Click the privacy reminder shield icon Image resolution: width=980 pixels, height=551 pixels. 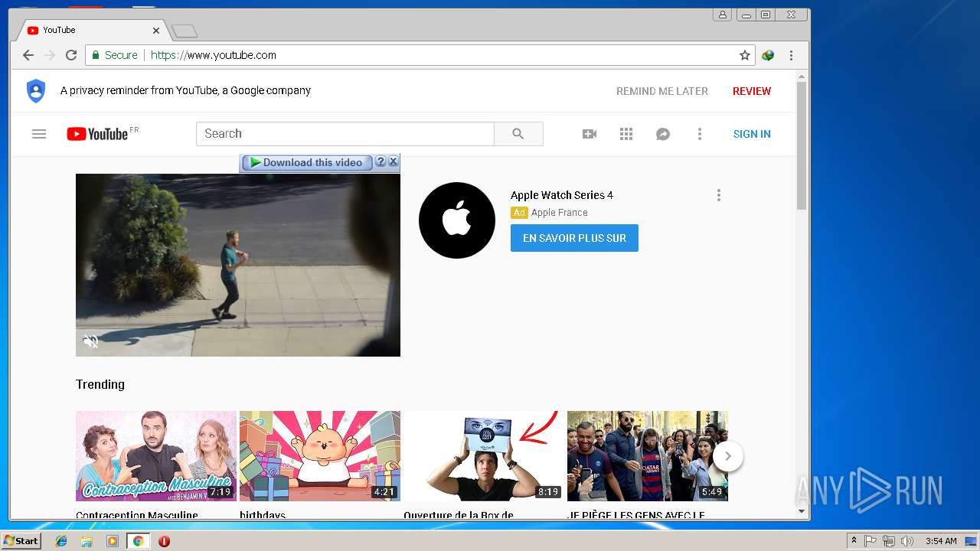[36, 90]
